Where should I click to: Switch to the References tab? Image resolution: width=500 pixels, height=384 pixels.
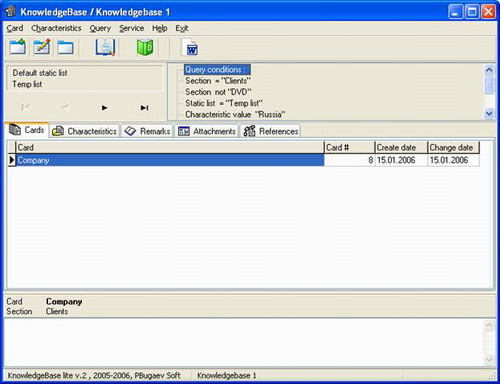click(270, 131)
